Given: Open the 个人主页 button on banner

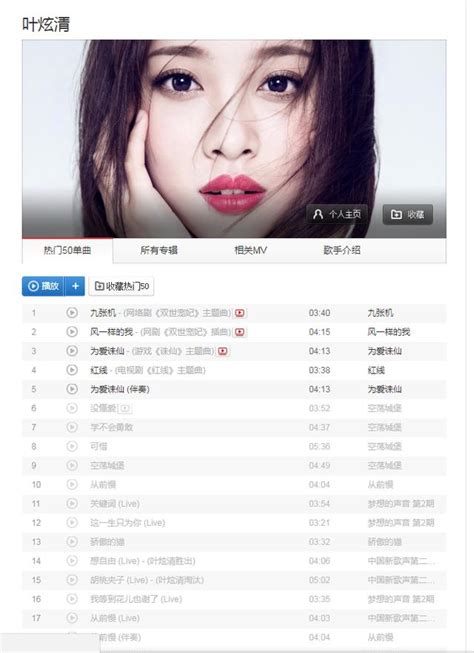Looking at the screenshot, I should click(x=337, y=214).
